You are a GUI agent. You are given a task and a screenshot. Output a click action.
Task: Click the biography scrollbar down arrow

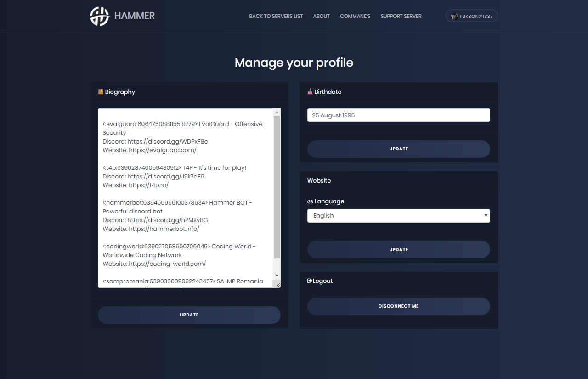point(277,275)
